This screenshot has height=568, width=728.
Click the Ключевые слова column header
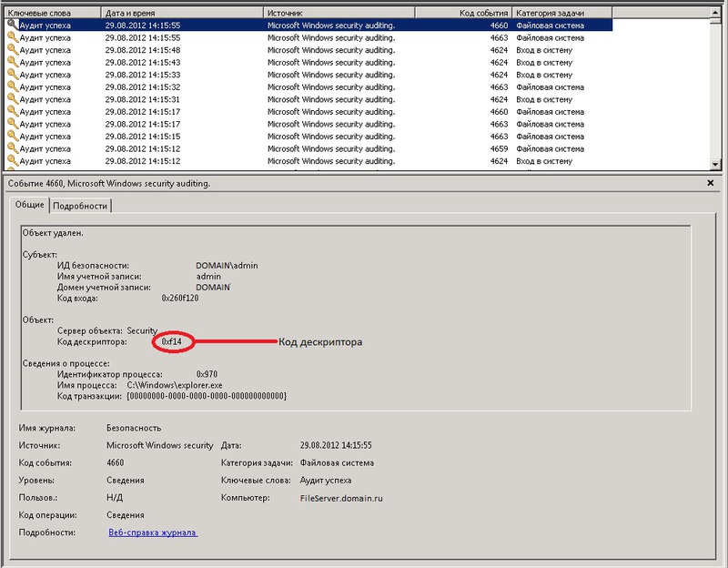click(51, 14)
